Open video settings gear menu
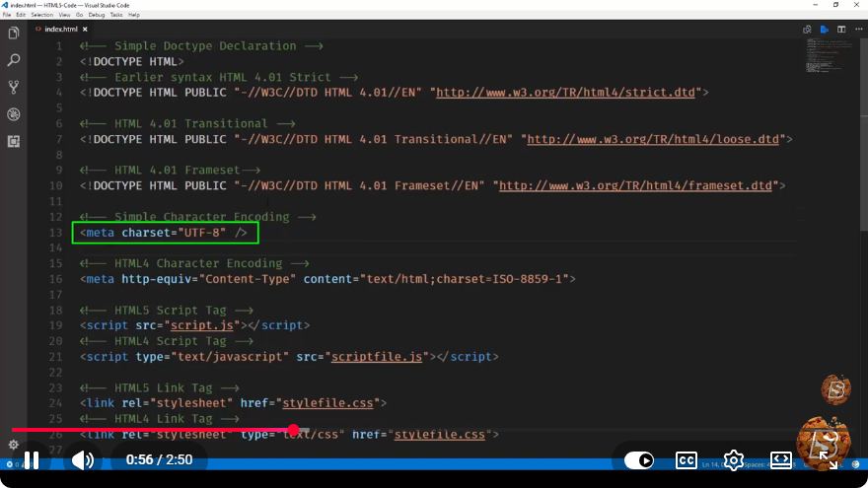 click(x=734, y=460)
